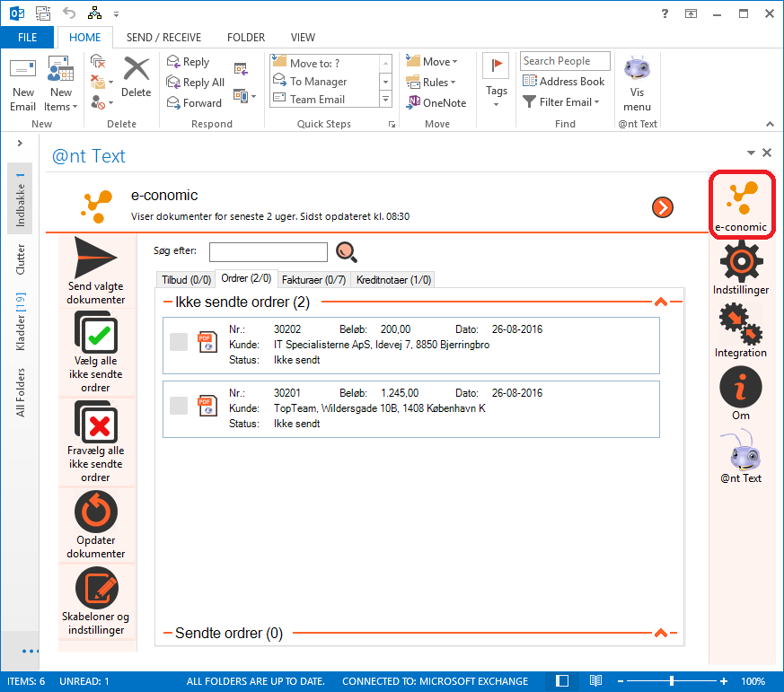Click the zoom slider in status bar
784x692 pixels.
674,681
